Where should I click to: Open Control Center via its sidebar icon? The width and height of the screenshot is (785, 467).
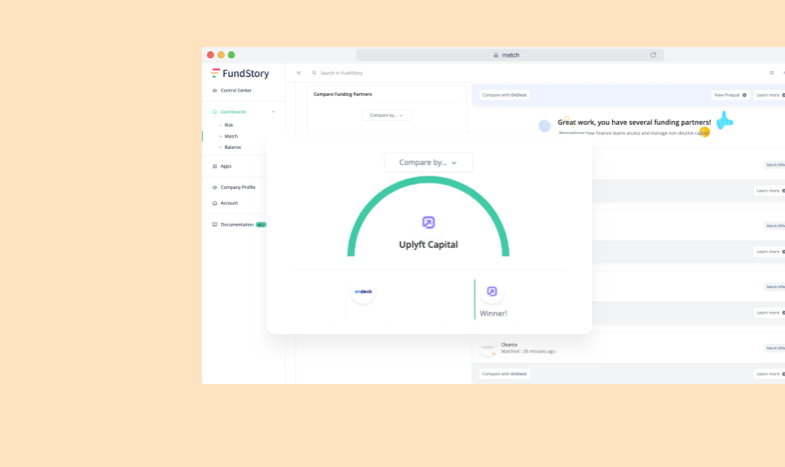[215, 91]
